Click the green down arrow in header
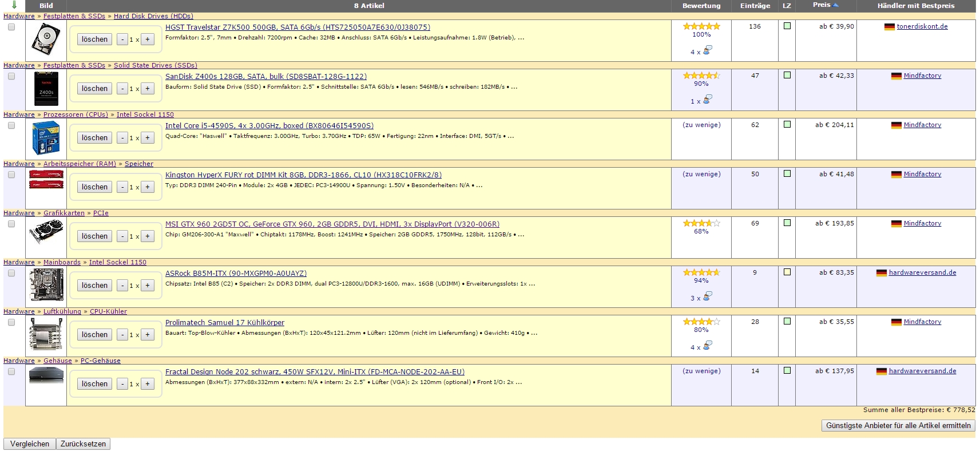Viewport: 980px width, 451px height. 14,5
